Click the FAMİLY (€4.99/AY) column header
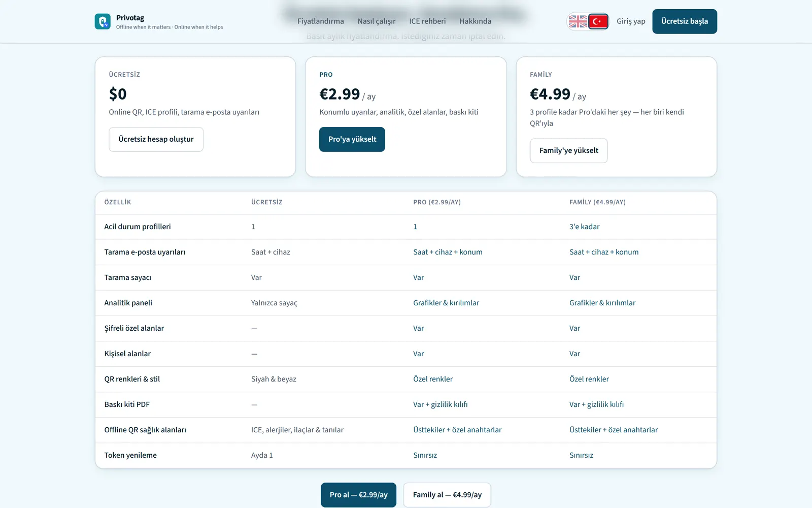812x508 pixels. coord(597,202)
